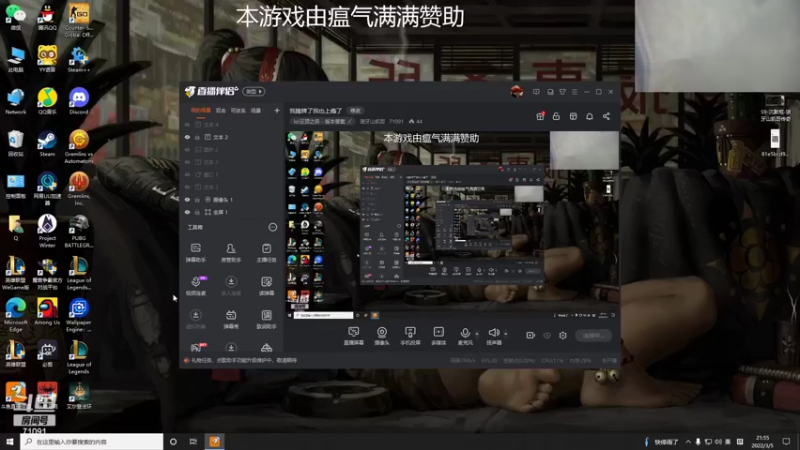Click the record video icon in bottom bar
The image size is (800, 450).
(531, 335)
